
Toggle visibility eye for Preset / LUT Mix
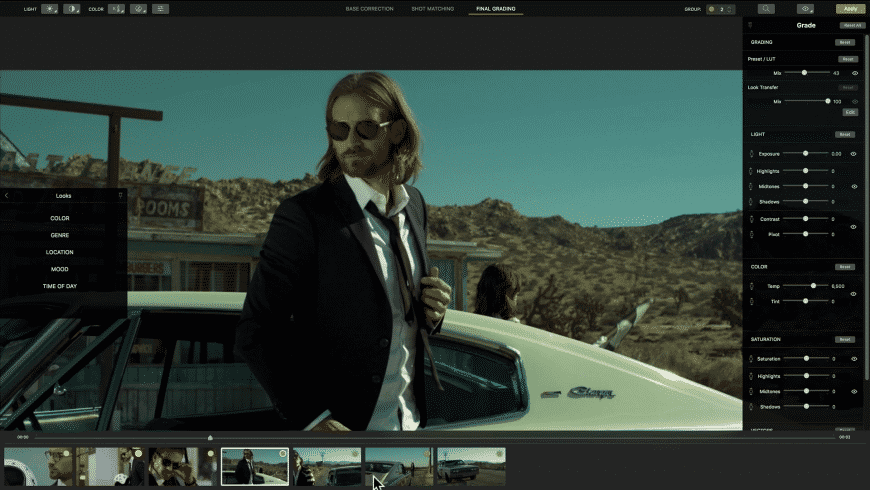[854, 73]
